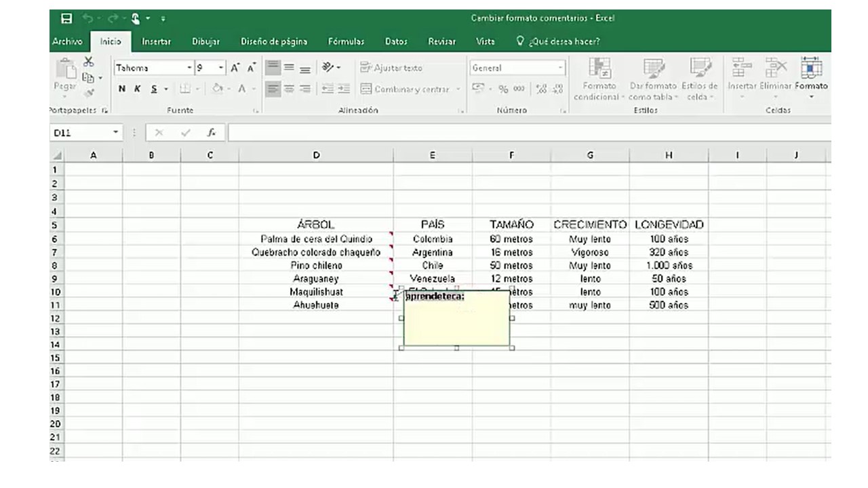Image resolution: width=868 pixels, height=488 pixels.
Task: Click the text Orientation icon
Action: [328, 68]
